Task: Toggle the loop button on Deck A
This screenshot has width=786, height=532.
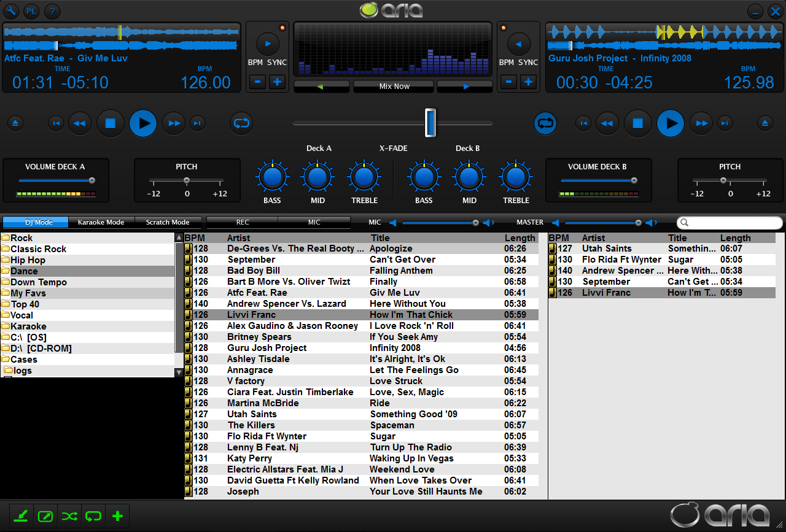Action: point(241,123)
